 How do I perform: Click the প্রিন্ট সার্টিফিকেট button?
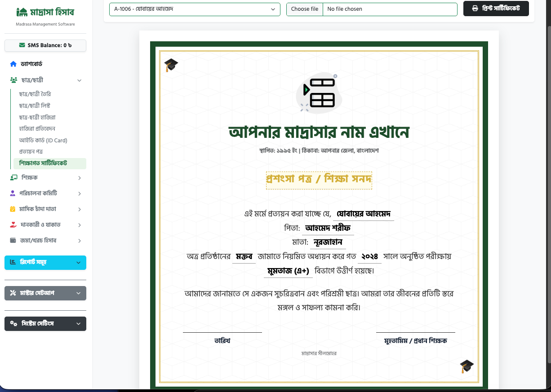coord(496,9)
